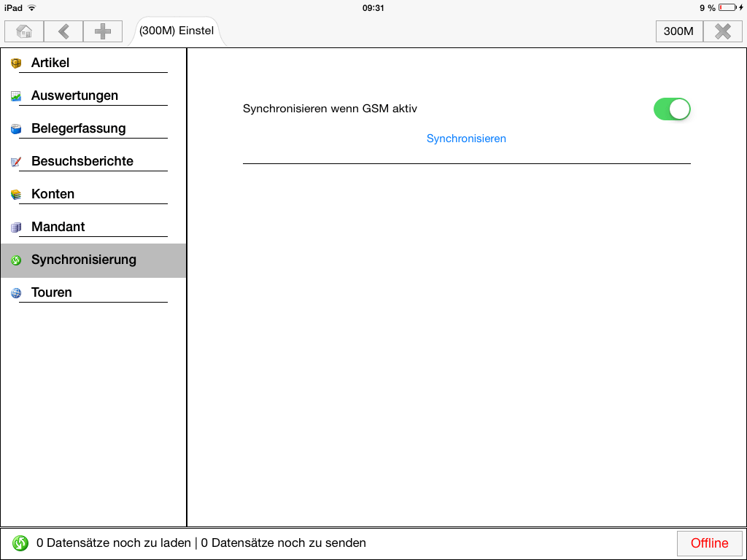Image resolution: width=747 pixels, height=560 pixels.
Task: Click the Mandant database icon
Action: click(x=16, y=227)
